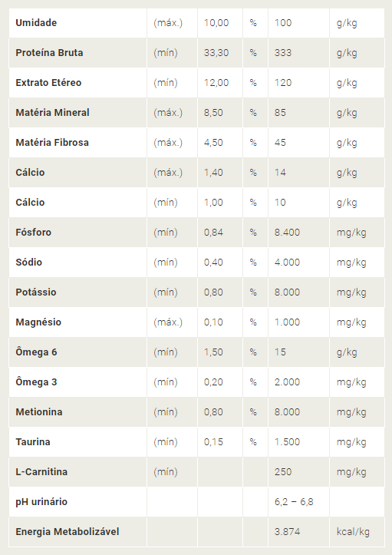Select the Potássio label

(36, 292)
